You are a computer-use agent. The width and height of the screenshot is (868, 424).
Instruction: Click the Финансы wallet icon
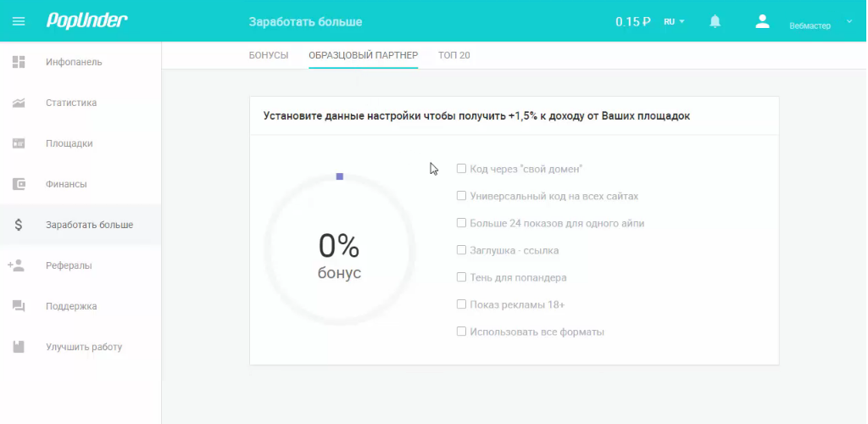19,184
